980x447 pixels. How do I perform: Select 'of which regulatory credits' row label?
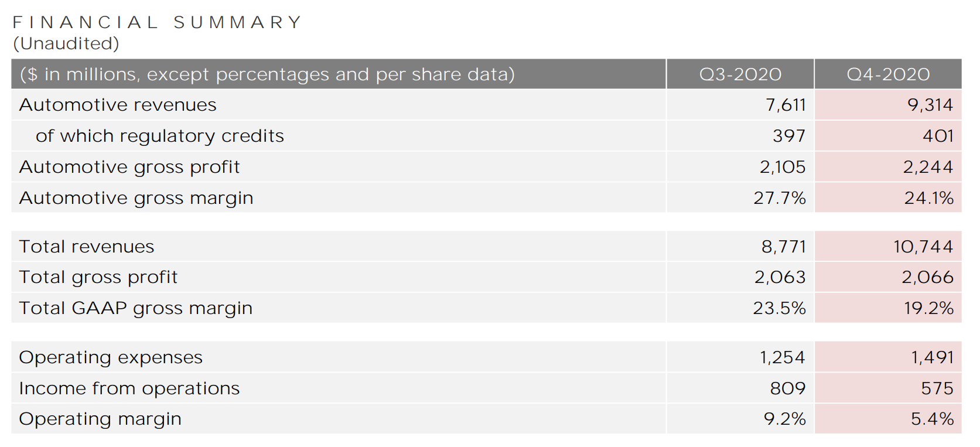[159, 136]
